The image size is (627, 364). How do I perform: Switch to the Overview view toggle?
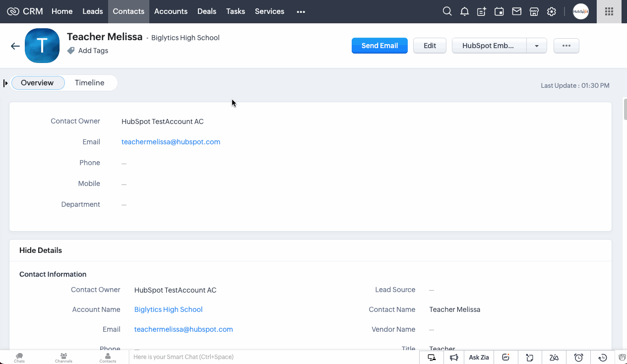[x=37, y=83]
